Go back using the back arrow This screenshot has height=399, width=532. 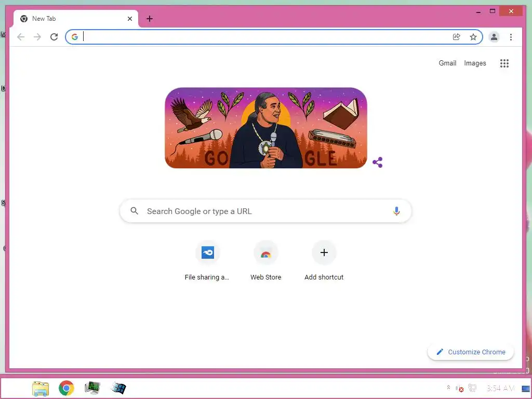(x=21, y=37)
